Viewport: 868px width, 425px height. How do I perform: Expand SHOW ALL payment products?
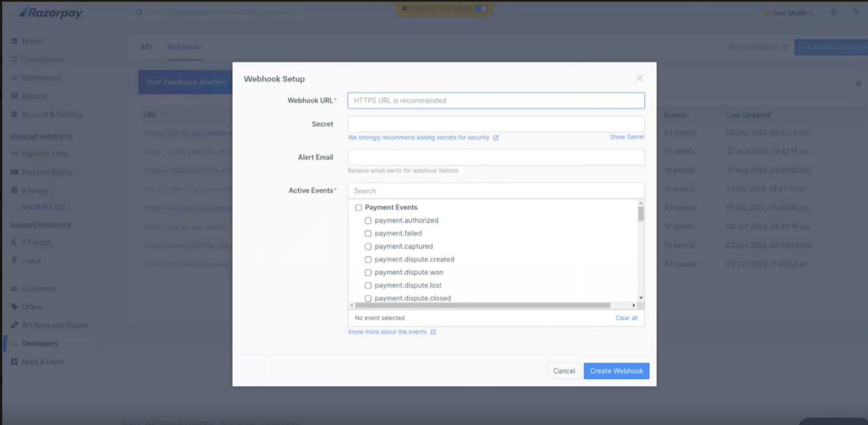pos(43,207)
